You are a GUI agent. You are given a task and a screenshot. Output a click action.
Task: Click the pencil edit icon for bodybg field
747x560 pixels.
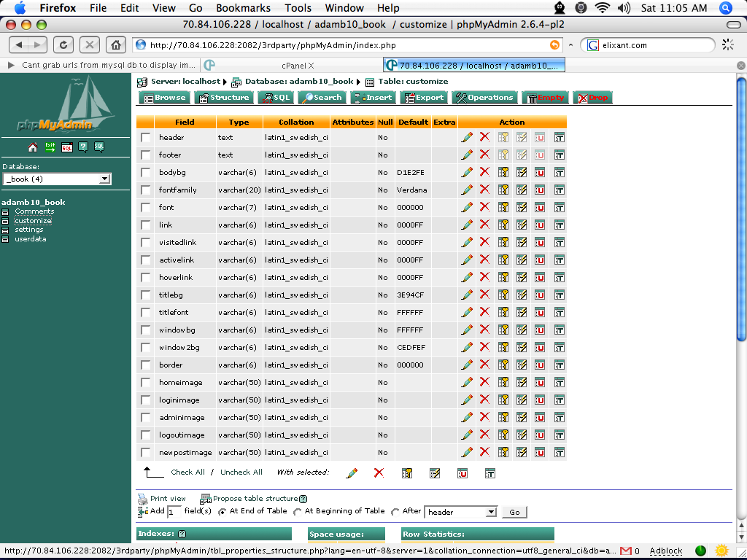[467, 172]
